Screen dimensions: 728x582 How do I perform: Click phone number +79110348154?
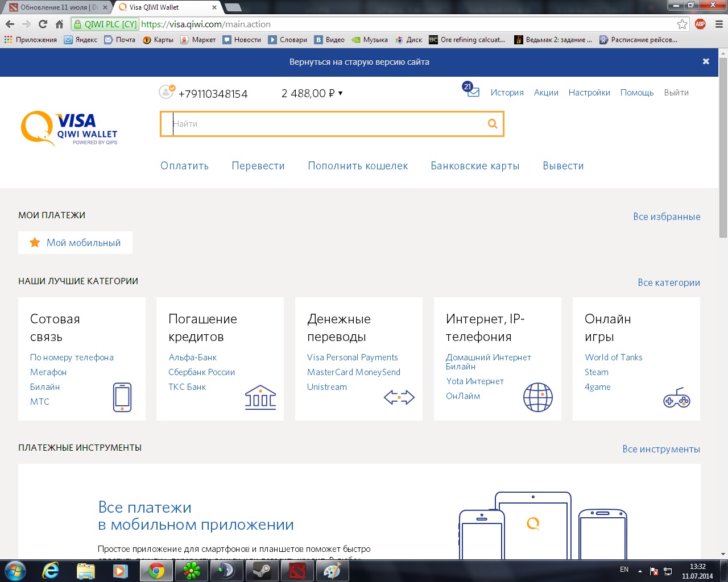[x=213, y=94]
